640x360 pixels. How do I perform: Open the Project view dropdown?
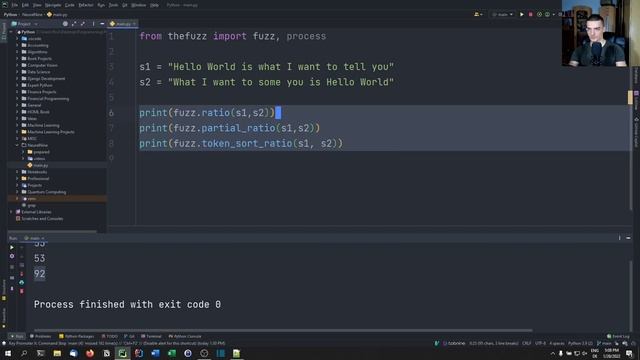[x=24, y=24]
